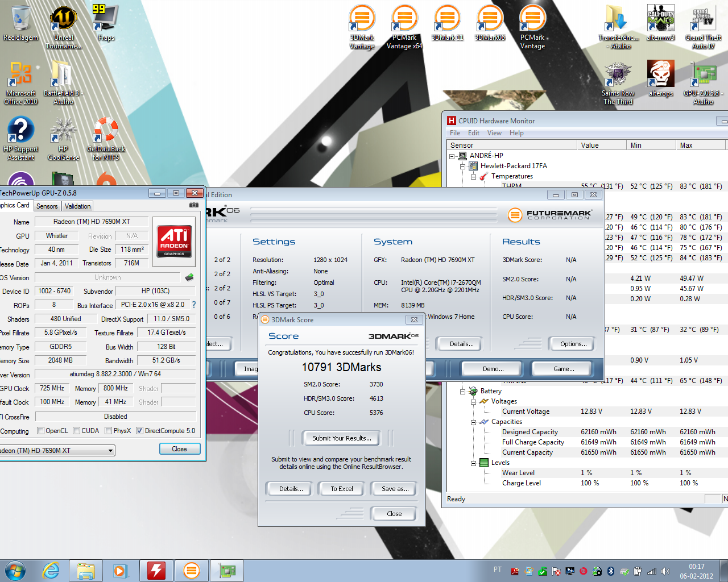Open PCMark Vantage desktop shortcut
The width and height of the screenshot is (728, 582).
[533, 27]
